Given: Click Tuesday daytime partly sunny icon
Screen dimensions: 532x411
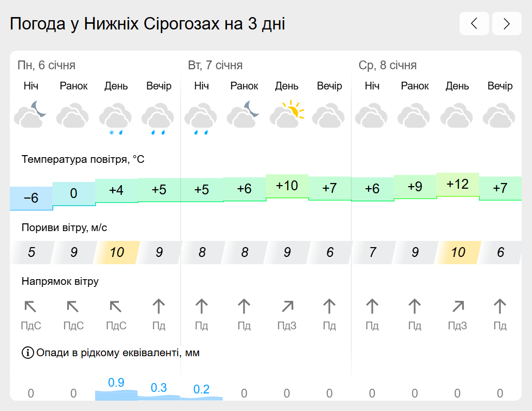Looking at the screenshot, I should (x=287, y=114).
